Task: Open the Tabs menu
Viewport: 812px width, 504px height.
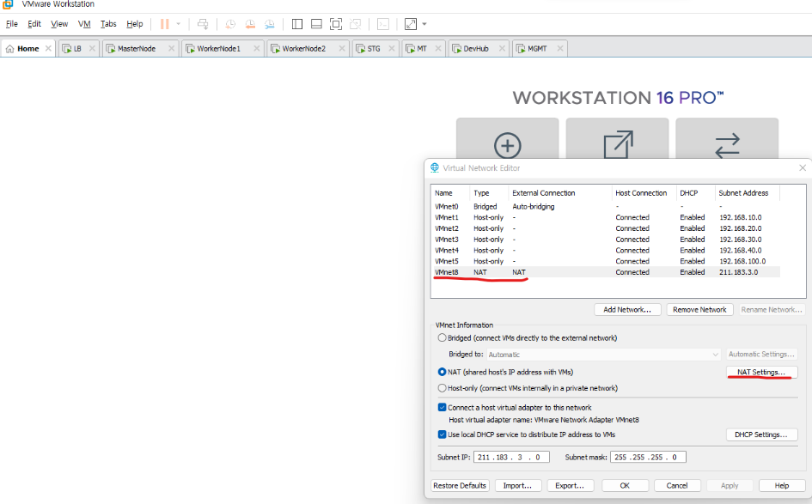Action: pos(108,24)
